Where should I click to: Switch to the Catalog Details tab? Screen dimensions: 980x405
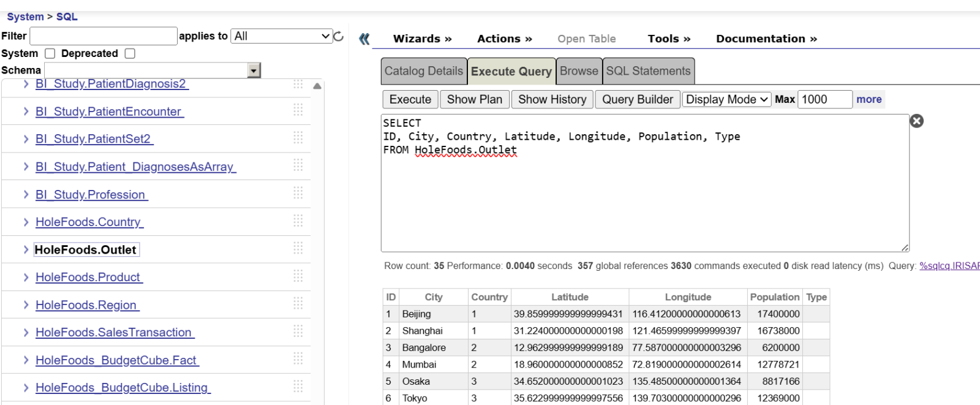pyautogui.click(x=423, y=71)
